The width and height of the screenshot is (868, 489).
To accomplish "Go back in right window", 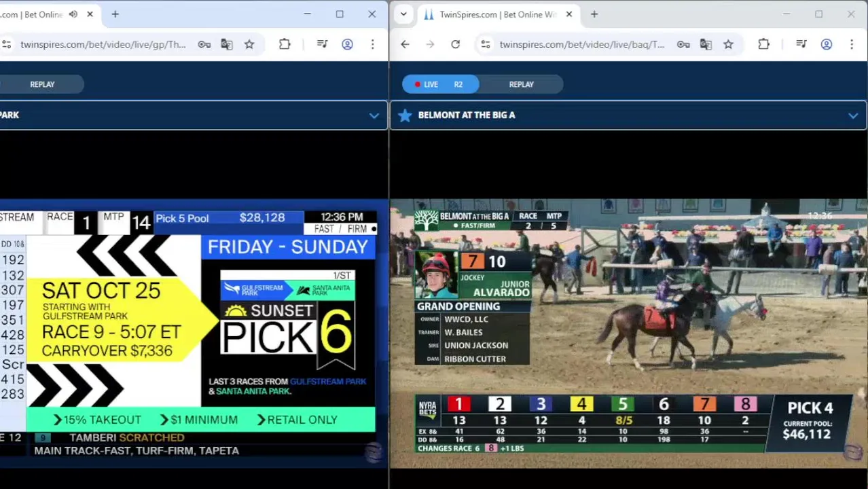I will (x=405, y=44).
